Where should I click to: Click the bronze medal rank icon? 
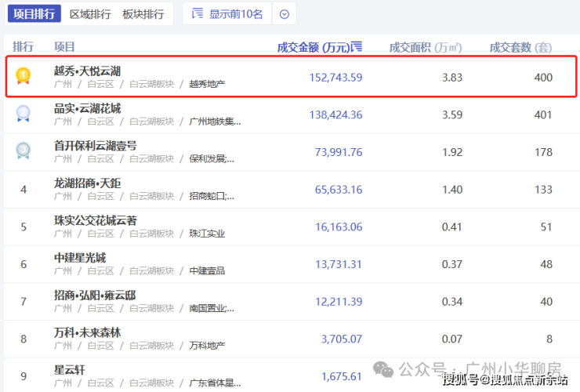(x=24, y=151)
